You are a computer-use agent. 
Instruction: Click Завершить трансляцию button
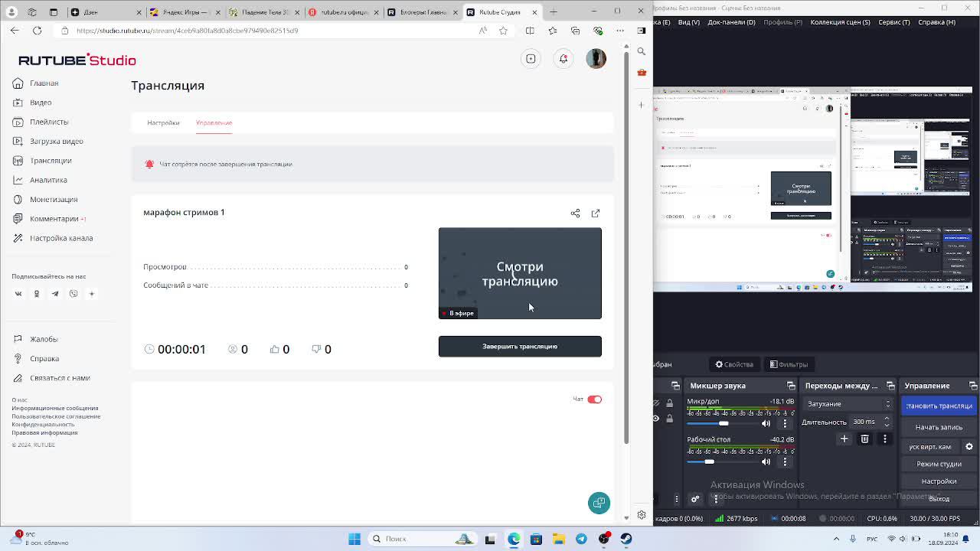point(520,347)
